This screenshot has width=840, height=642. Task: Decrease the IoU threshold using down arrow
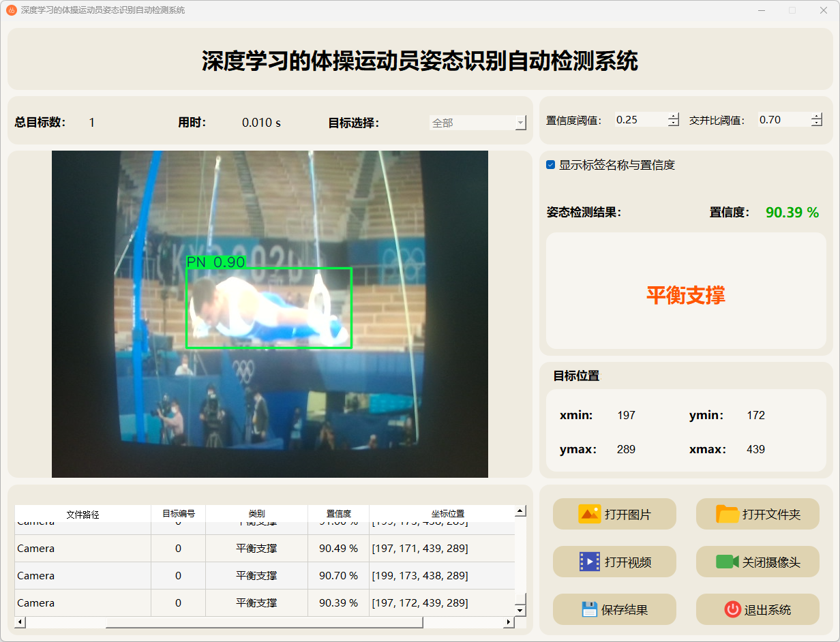pyautogui.click(x=817, y=123)
